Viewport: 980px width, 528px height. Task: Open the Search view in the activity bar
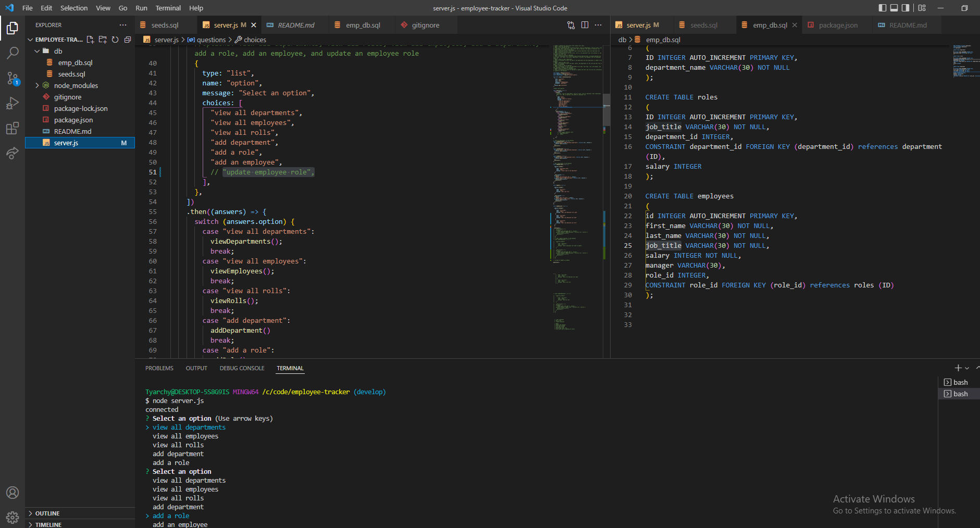tap(12, 52)
